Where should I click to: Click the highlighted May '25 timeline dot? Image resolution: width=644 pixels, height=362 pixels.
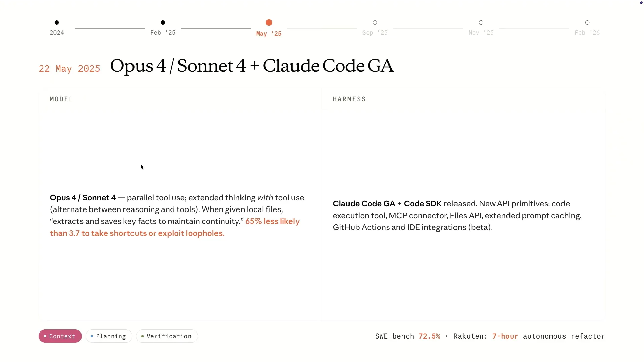(x=269, y=23)
